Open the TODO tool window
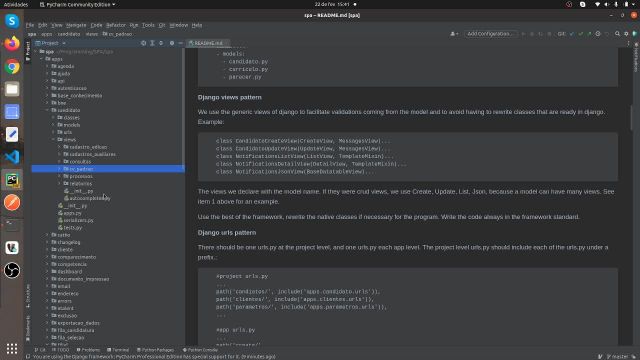640x360 pixels. point(60,350)
